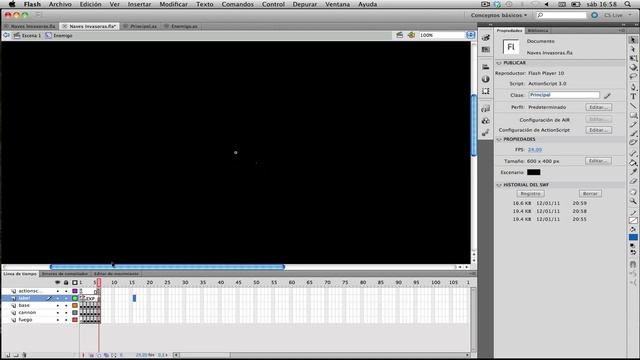Select the Zoom magnifier tool
The image size is (640, 360).
(633, 201)
